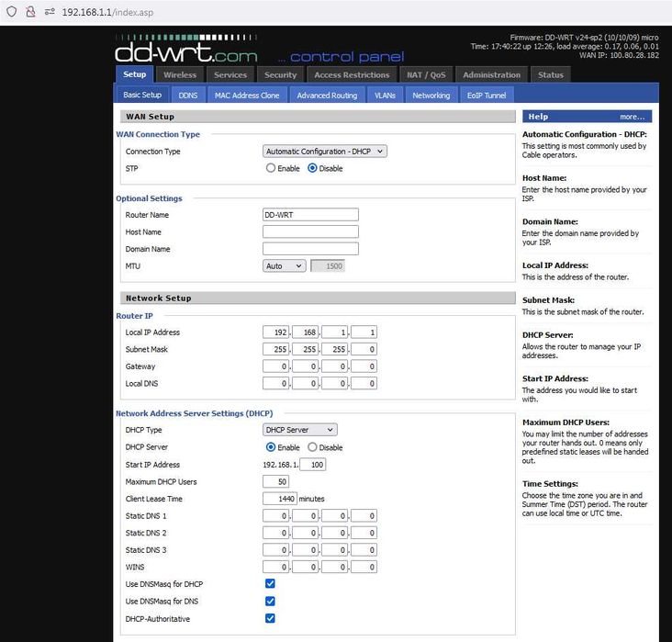Select Enable for STP
Image resolution: width=672 pixels, height=642 pixels.
coord(271,168)
